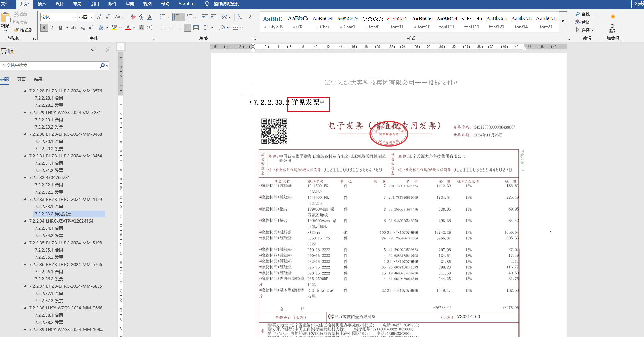Viewport: 644px width, 337px height.
Task: Click the document search field in navigation pane
Action: click(x=50, y=65)
